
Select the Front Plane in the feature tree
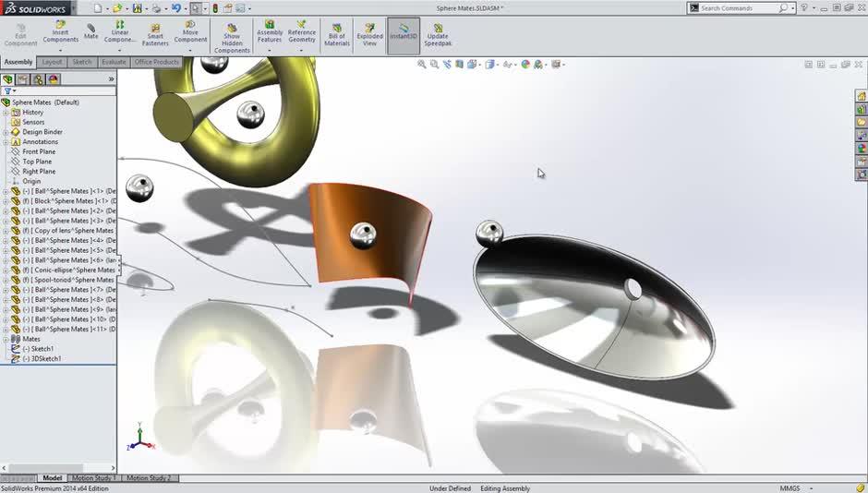click(39, 151)
